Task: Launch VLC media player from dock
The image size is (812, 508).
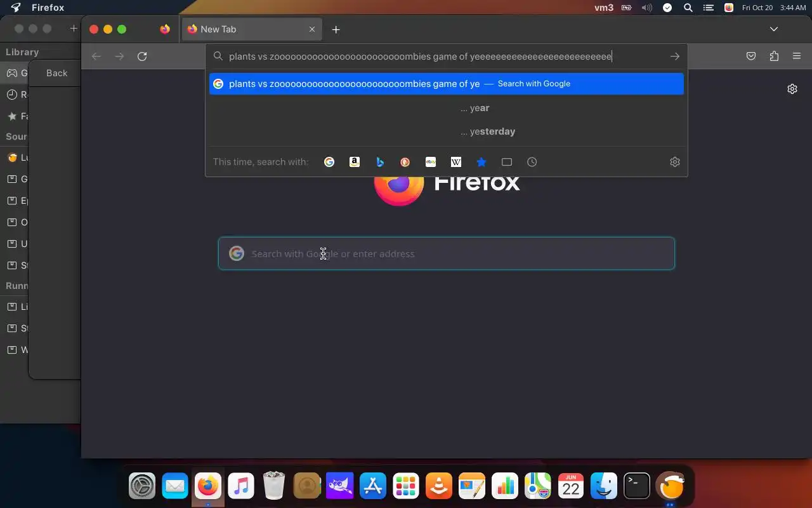Action: (x=439, y=487)
